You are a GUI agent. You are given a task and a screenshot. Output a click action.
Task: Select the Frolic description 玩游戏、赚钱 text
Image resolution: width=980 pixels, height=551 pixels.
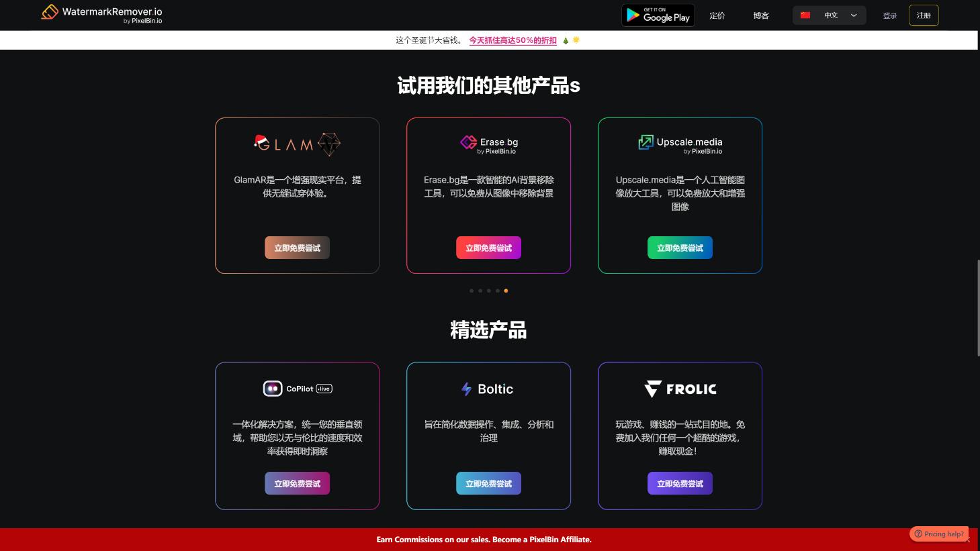[x=680, y=438]
